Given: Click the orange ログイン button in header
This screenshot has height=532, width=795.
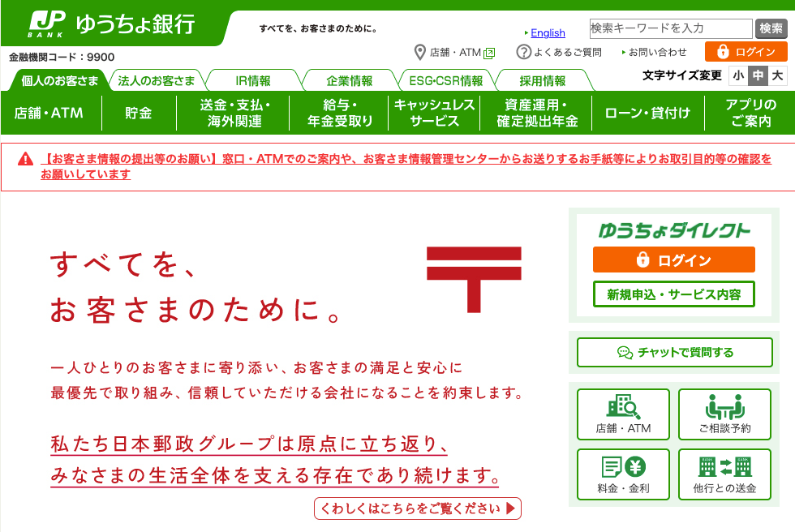Looking at the screenshot, I should (746, 52).
